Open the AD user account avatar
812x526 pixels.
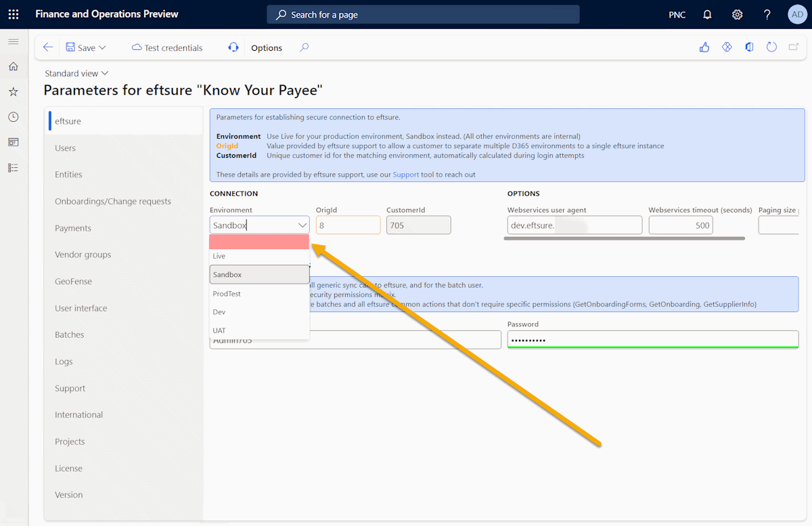[796, 14]
